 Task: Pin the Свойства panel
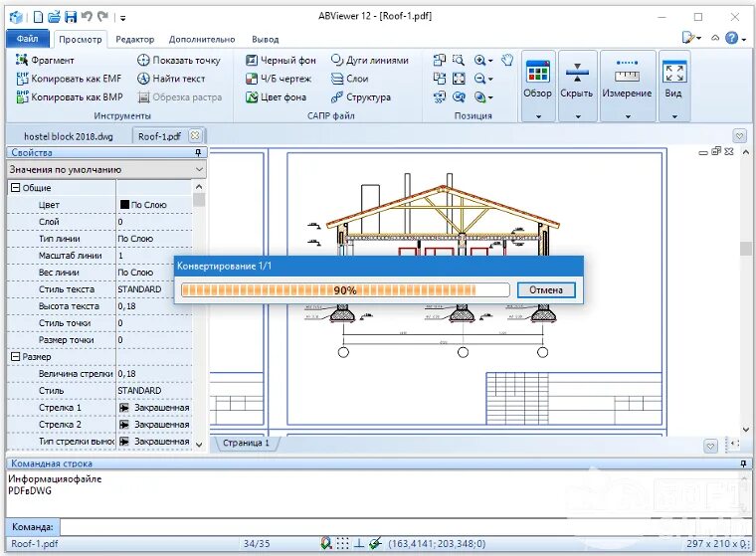[198, 153]
